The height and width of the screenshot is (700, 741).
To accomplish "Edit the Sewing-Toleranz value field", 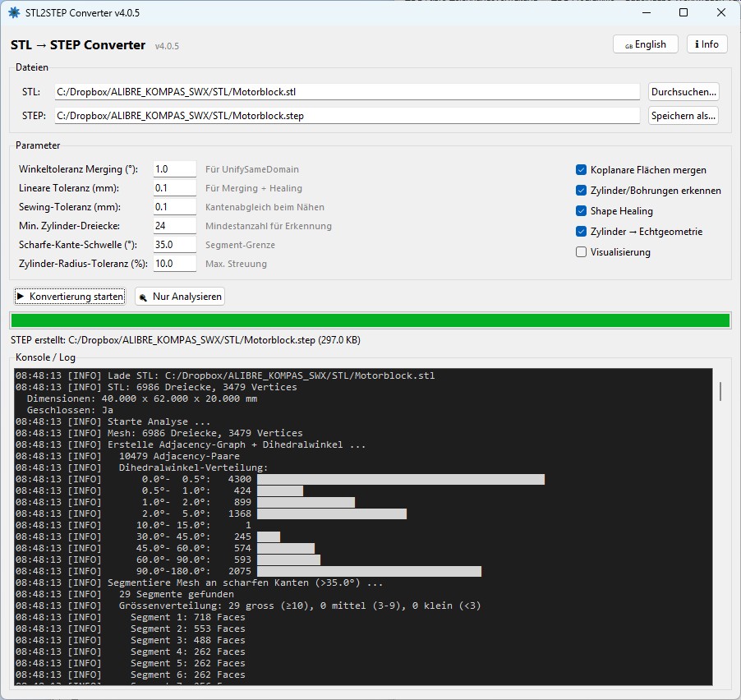I will [x=174, y=207].
